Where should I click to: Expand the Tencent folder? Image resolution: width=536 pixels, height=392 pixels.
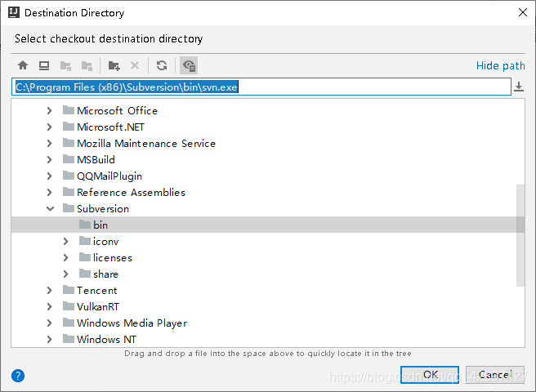tap(50, 291)
